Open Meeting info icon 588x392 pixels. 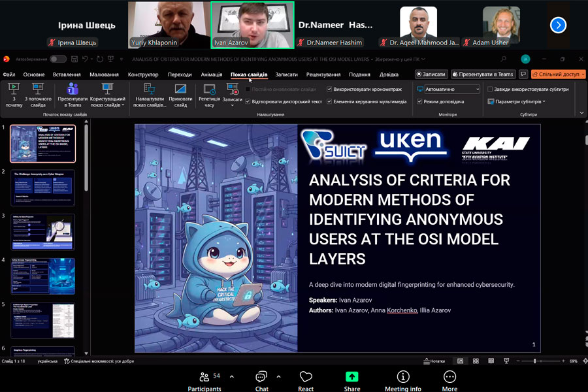(x=403, y=378)
